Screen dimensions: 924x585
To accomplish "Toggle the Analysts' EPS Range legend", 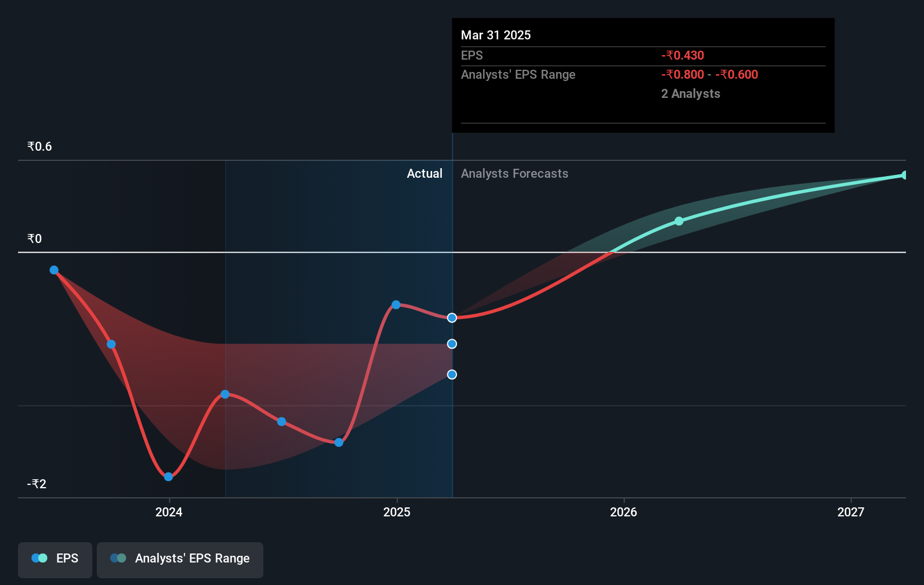I will (x=180, y=560).
